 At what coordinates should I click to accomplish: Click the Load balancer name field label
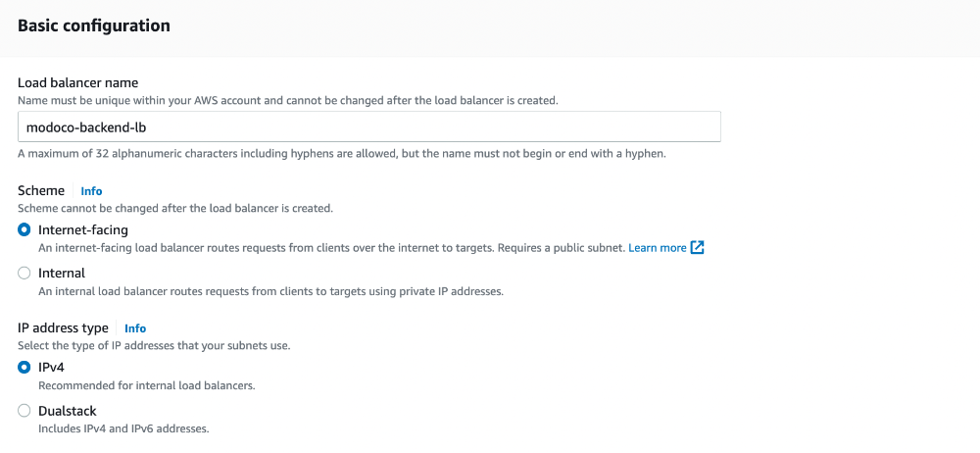[78, 82]
